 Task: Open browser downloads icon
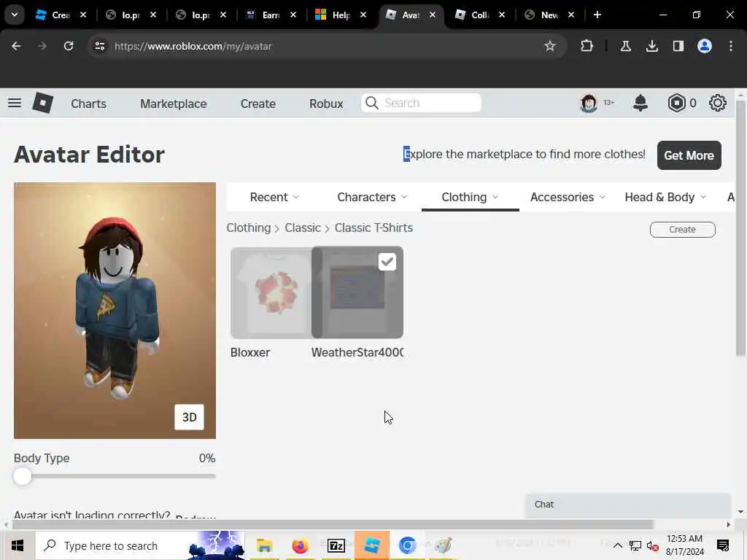tap(651, 46)
